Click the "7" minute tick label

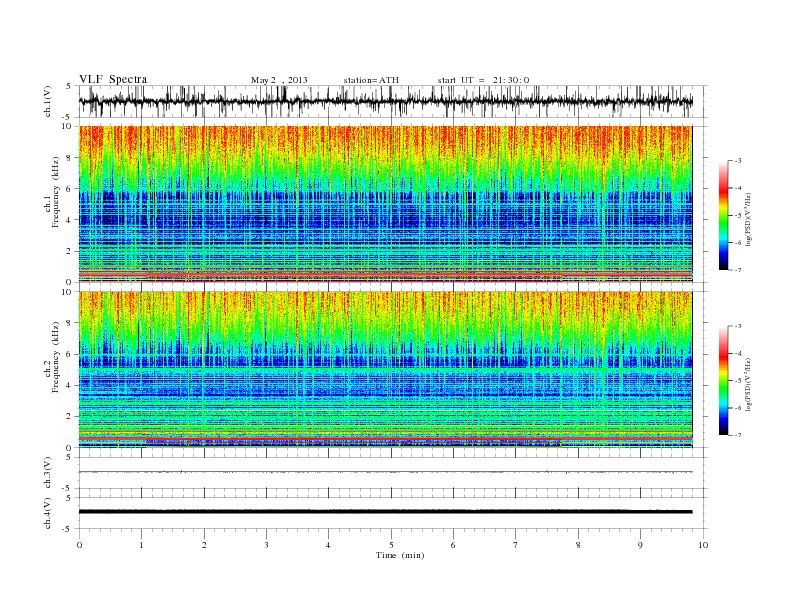tap(516, 545)
